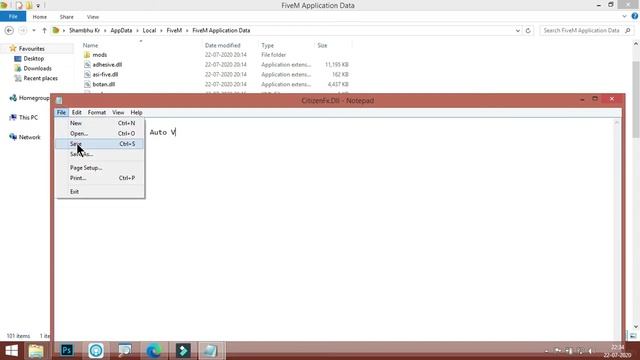Click Shambhu Kr in address breadcrumb
The height and width of the screenshot is (360, 640).
pyautogui.click(x=84, y=31)
